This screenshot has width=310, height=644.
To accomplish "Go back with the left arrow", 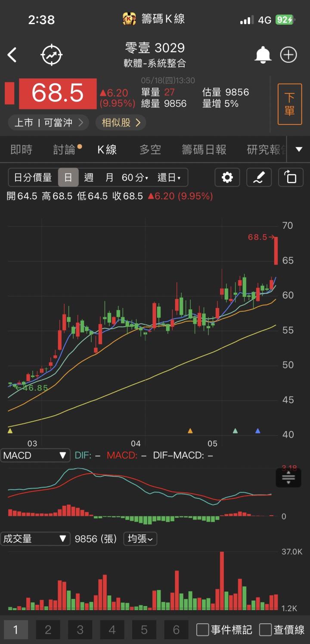I will (12, 55).
